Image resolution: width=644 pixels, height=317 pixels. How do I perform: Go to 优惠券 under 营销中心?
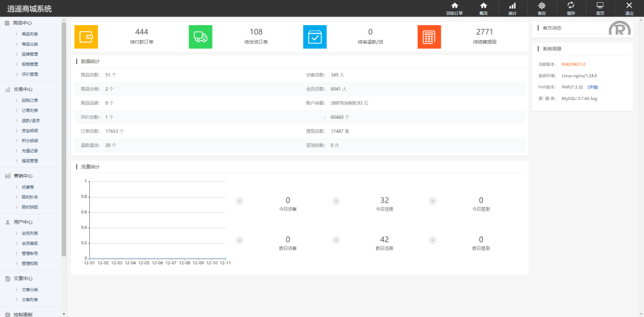28,187
